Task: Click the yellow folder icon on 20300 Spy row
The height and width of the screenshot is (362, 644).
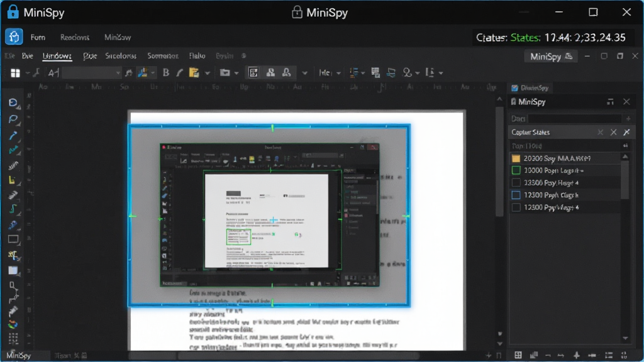Action: point(516,158)
